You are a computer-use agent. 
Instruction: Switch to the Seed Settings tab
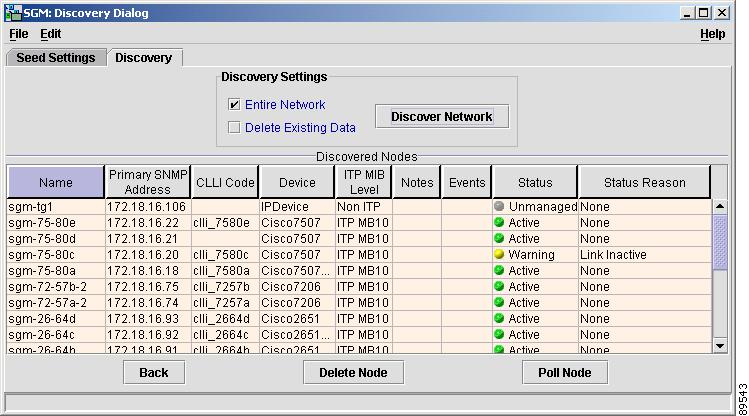pyautogui.click(x=56, y=58)
